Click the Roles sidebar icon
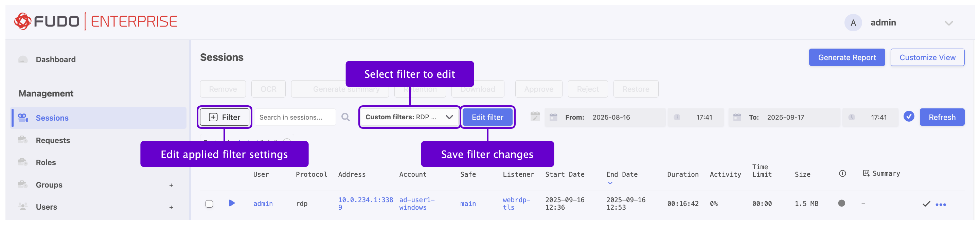 pos(23,162)
